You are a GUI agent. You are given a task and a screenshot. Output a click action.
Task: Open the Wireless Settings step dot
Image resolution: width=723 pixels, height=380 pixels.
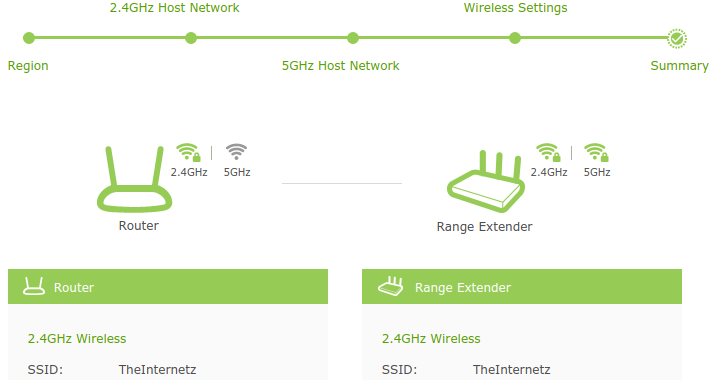(515, 38)
